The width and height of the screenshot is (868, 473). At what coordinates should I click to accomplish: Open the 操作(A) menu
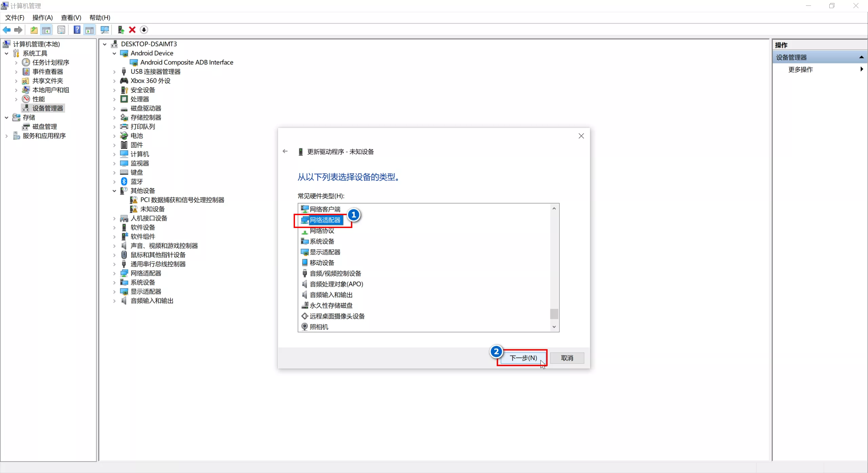(42, 18)
